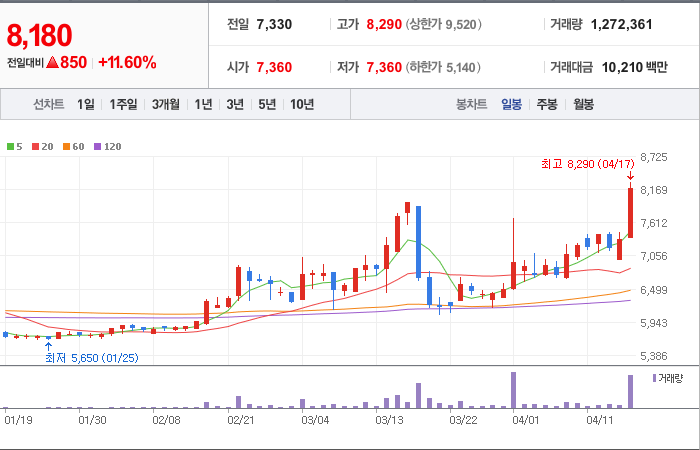Open the 5년 chart view
The height and width of the screenshot is (450, 700).
[x=267, y=104]
